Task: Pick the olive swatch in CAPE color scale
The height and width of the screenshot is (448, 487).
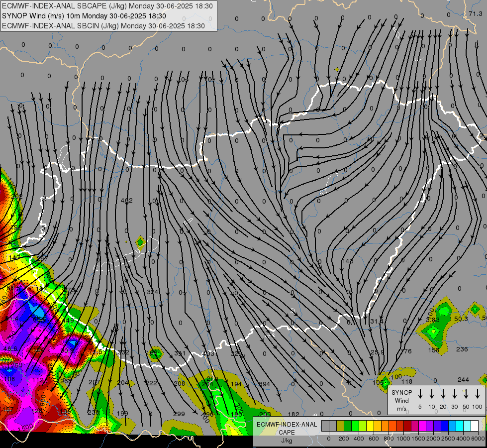Action: (340, 426)
